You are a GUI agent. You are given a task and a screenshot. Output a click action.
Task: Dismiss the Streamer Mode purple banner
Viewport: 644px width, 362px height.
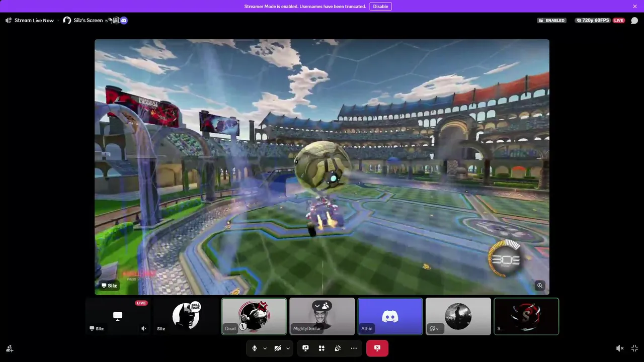point(635,7)
